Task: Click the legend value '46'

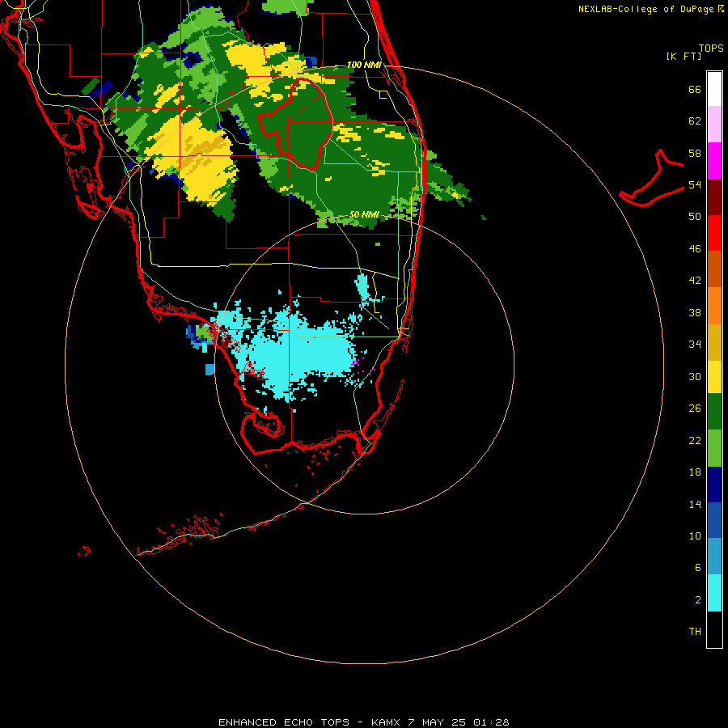Action: click(695, 249)
